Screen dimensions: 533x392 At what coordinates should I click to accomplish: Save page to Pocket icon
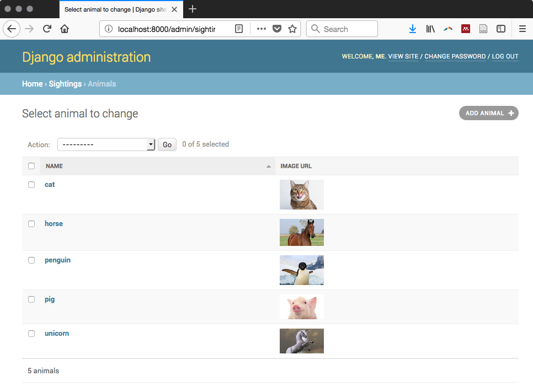(277, 29)
